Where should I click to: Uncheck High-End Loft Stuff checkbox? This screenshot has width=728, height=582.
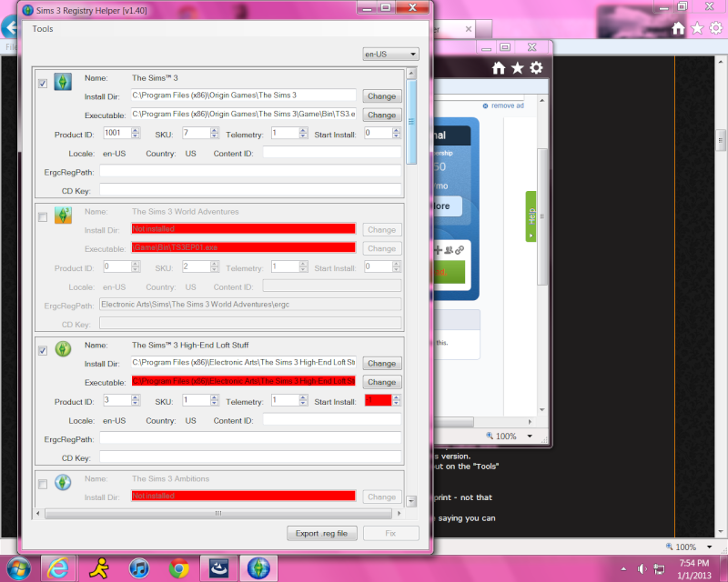43,351
